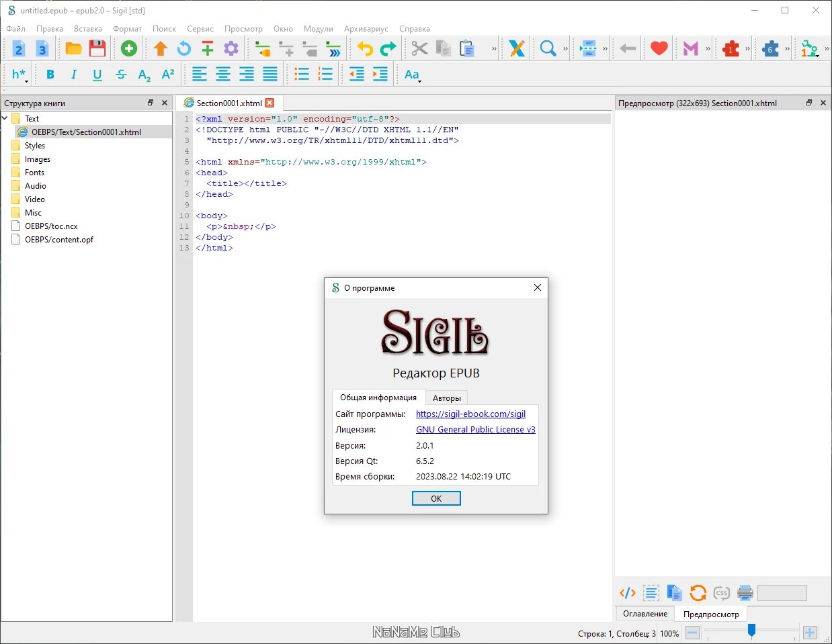Toggle underline formatting
Image resolution: width=832 pixels, height=644 pixels.
[97, 75]
